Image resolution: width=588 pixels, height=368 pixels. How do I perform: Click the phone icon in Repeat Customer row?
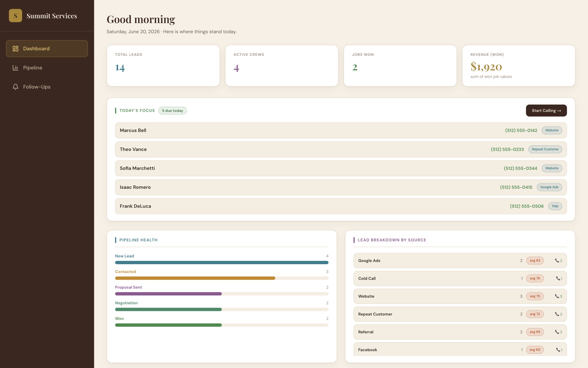557,314
